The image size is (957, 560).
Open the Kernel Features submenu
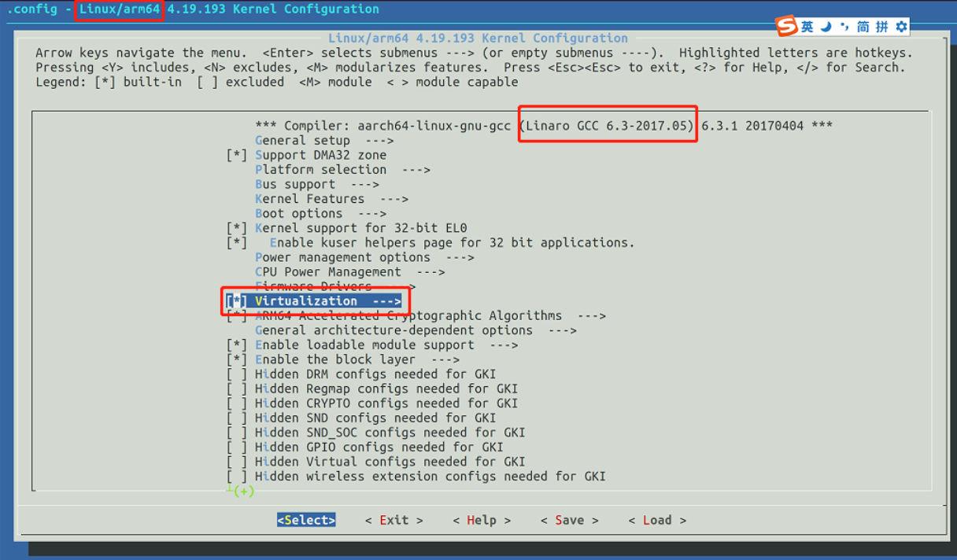pos(331,199)
